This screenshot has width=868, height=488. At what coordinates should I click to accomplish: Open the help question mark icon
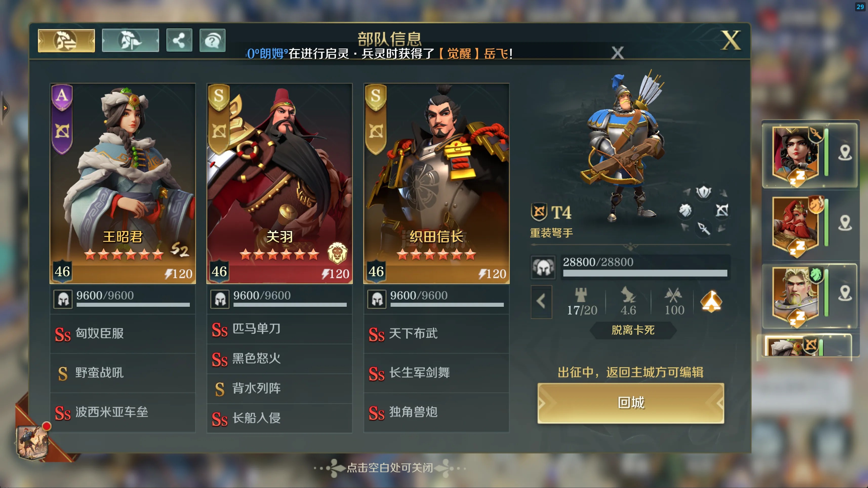212,40
